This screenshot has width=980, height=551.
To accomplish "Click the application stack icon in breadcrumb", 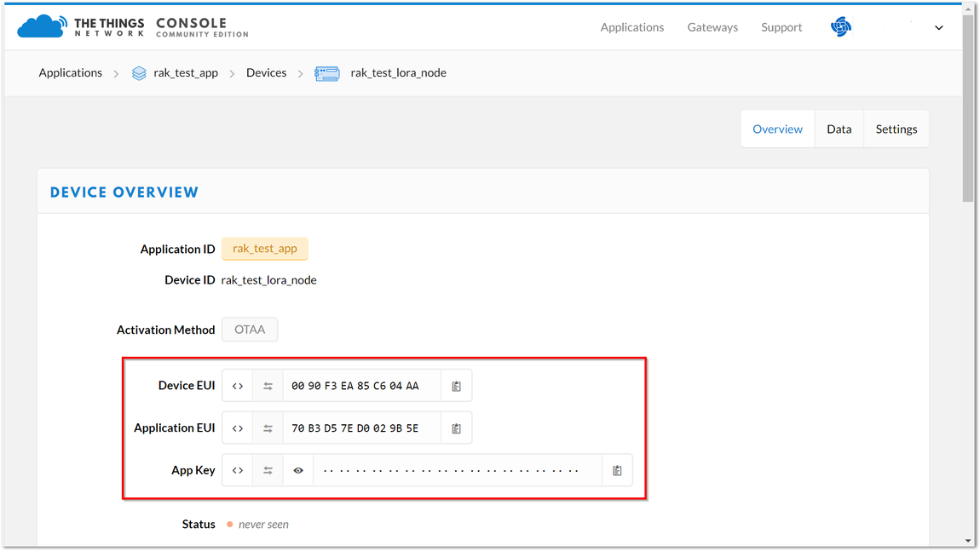I will 139,73.
